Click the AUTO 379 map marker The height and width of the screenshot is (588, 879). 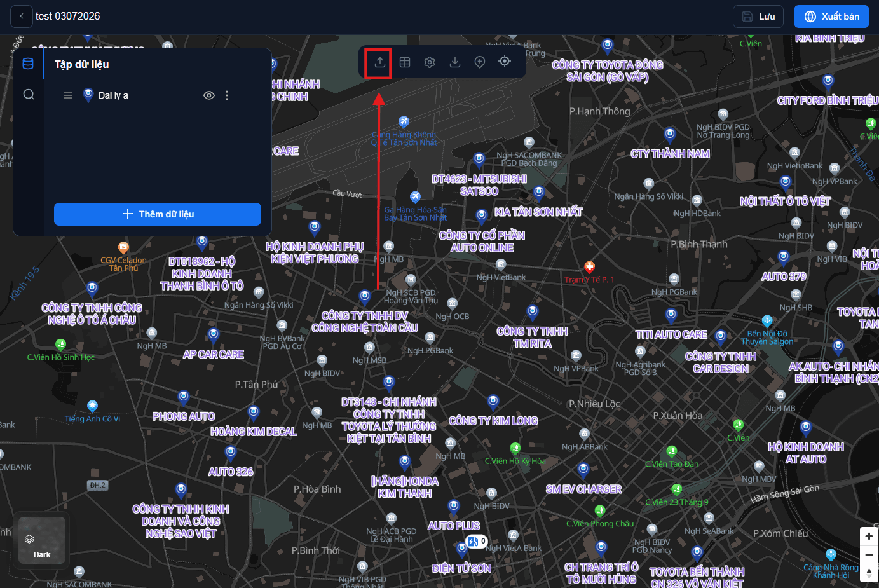(x=784, y=257)
